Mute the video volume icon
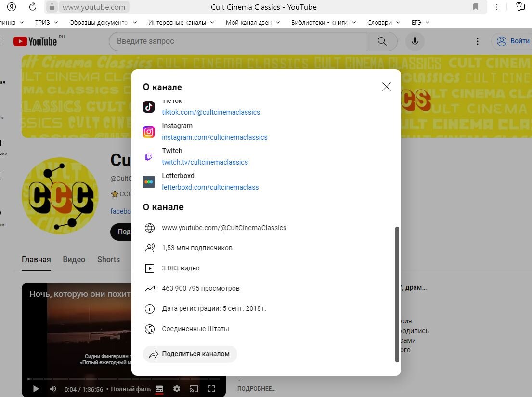Viewport: 532px width, 397px height. 53,389
